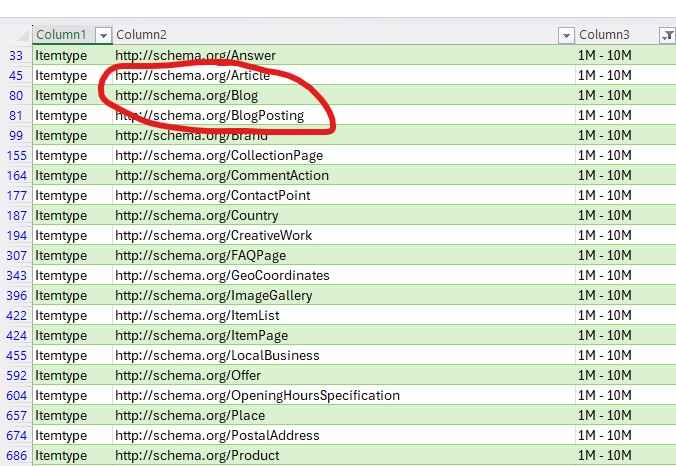Click the schema.org/Place cell
Viewport: 676px width, 466px height.
[344, 415]
